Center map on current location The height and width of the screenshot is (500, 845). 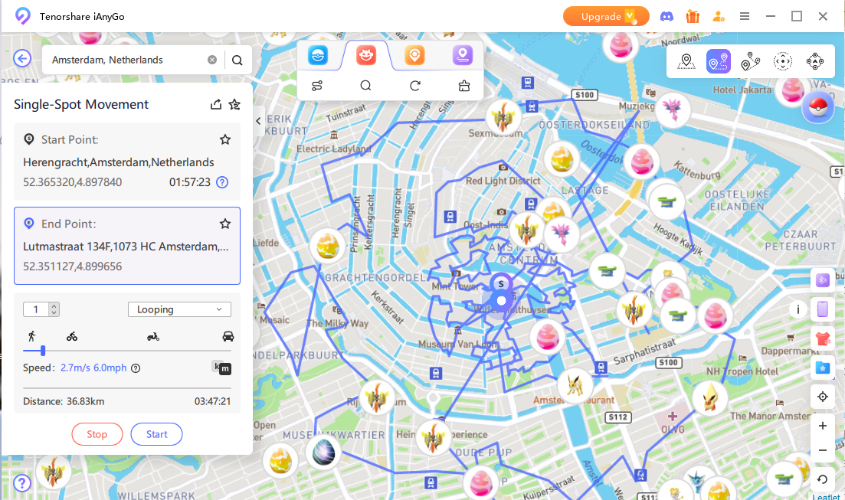822,397
